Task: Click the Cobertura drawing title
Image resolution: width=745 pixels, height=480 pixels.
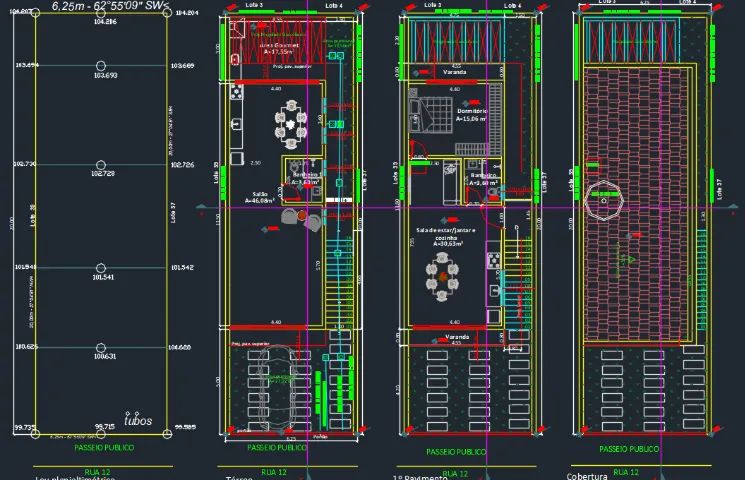Action: (587, 476)
